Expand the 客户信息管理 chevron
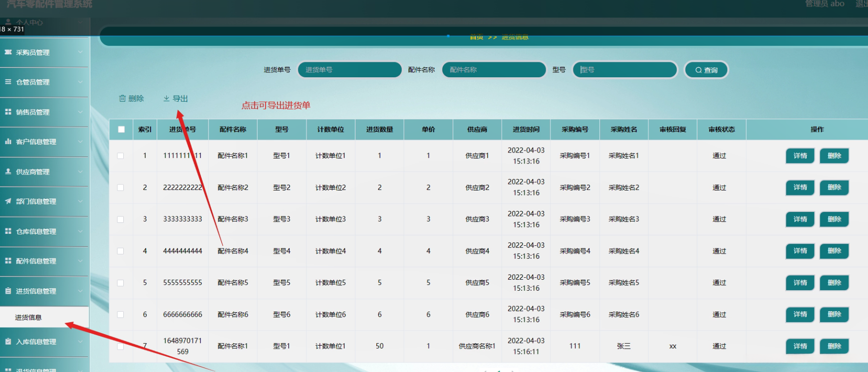Screen dimensions: 868x372 (x=80, y=142)
